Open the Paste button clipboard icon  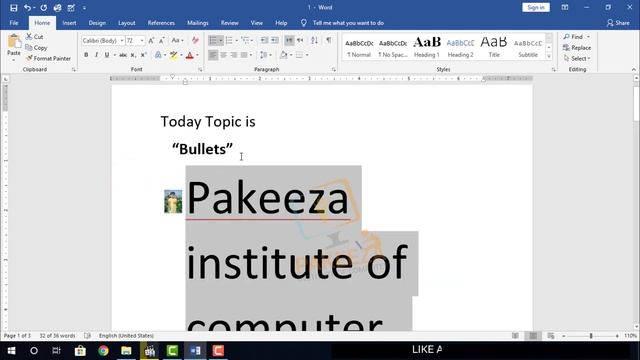(14, 41)
